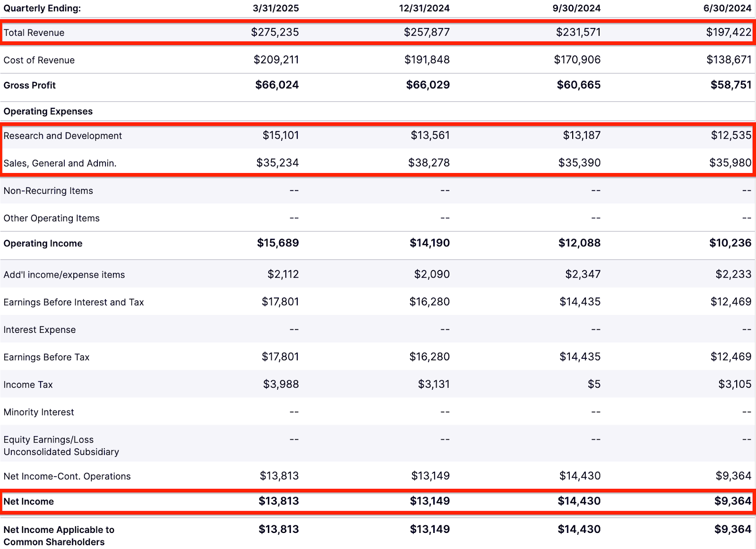Select Add'l income value $2,233

click(x=733, y=274)
